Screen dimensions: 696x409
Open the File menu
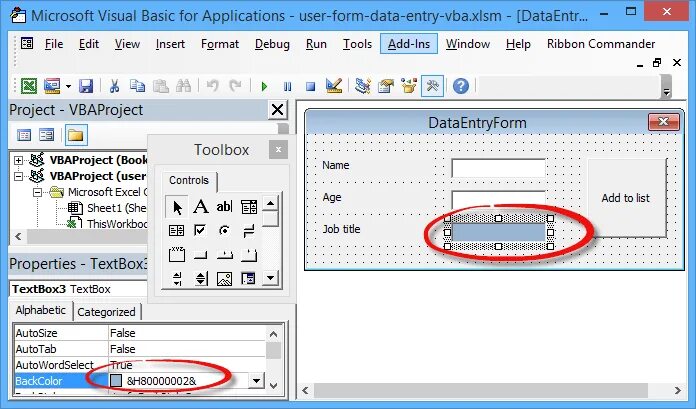click(54, 44)
